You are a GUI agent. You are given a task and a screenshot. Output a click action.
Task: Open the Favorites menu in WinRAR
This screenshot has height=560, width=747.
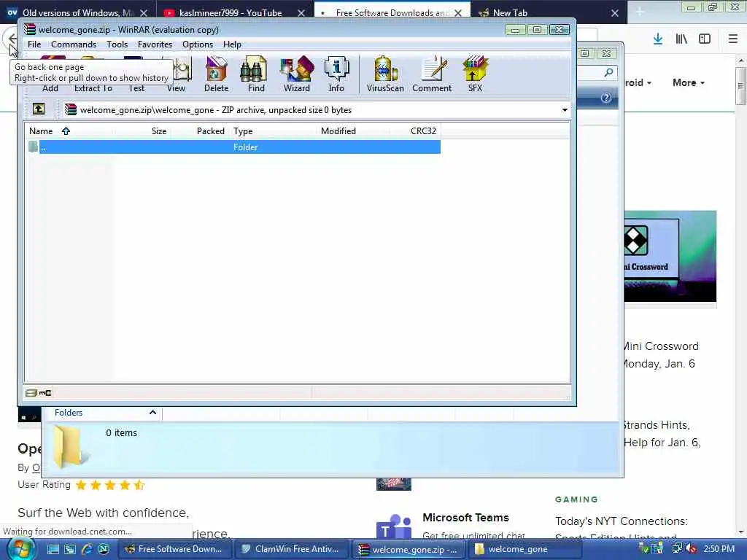pyautogui.click(x=155, y=44)
